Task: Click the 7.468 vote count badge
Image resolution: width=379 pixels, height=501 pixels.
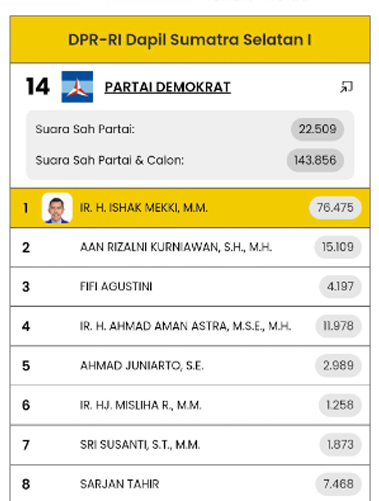Action: click(x=338, y=484)
